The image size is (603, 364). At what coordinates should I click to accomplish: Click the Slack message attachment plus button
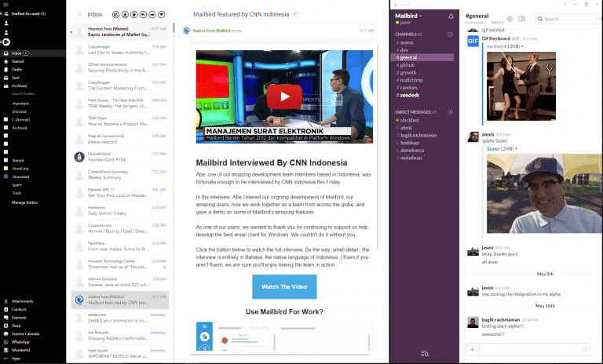[472, 349]
